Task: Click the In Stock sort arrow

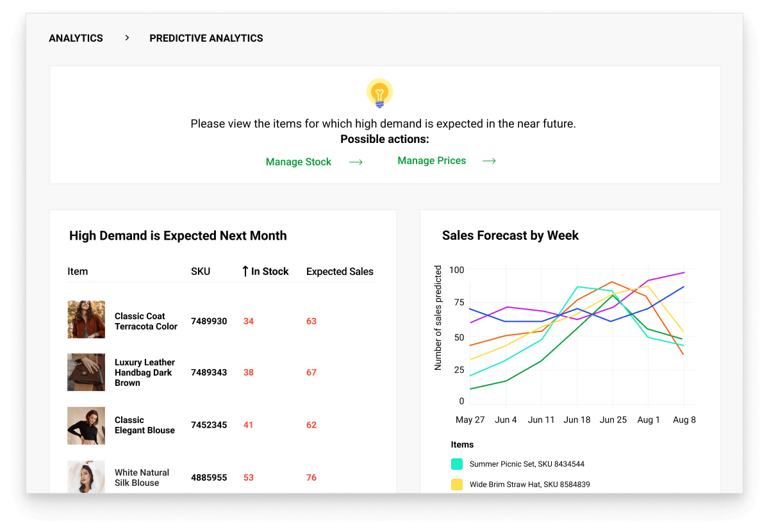Action: point(245,272)
